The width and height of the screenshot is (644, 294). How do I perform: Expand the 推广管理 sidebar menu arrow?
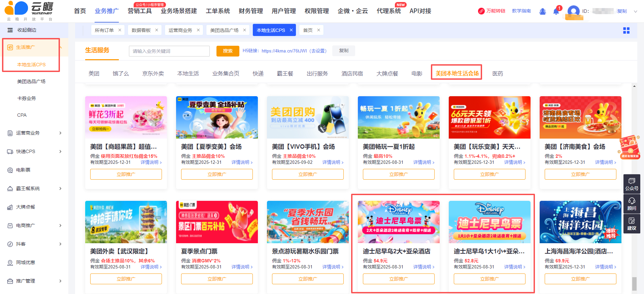pos(60,281)
